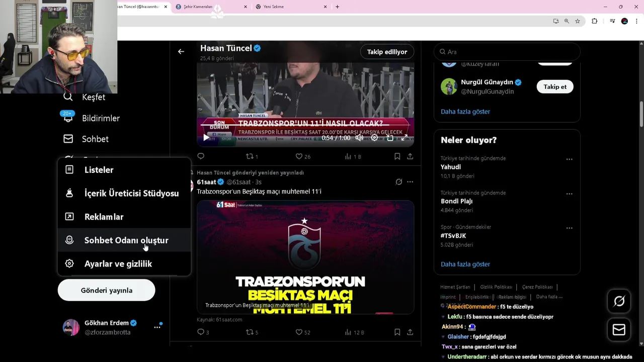View analytics for post with 1 B views
The image size is (644, 362).
click(353, 156)
